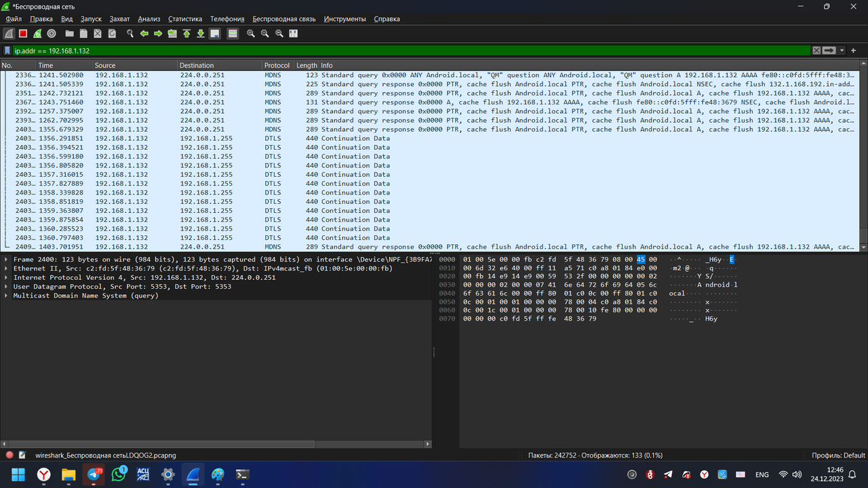The height and width of the screenshot is (488, 868).
Task: Reload the capture file
Action: [112, 33]
